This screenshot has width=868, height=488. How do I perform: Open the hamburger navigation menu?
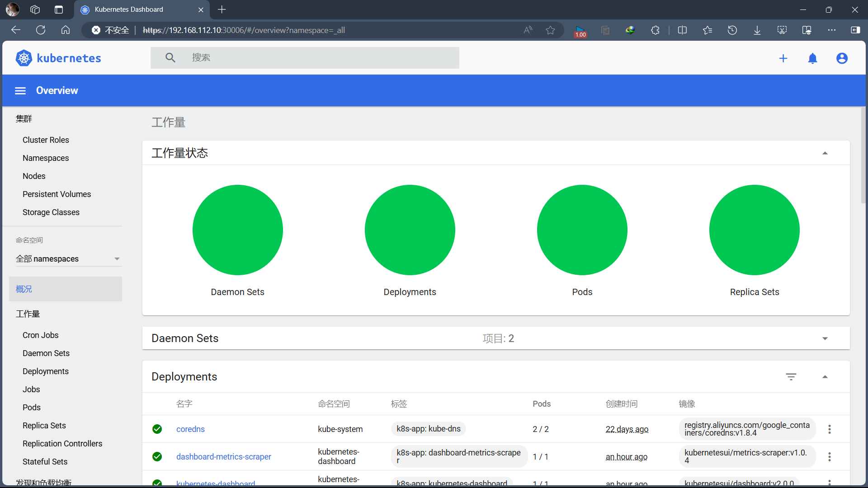pyautogui.click(x=20, y=91)
